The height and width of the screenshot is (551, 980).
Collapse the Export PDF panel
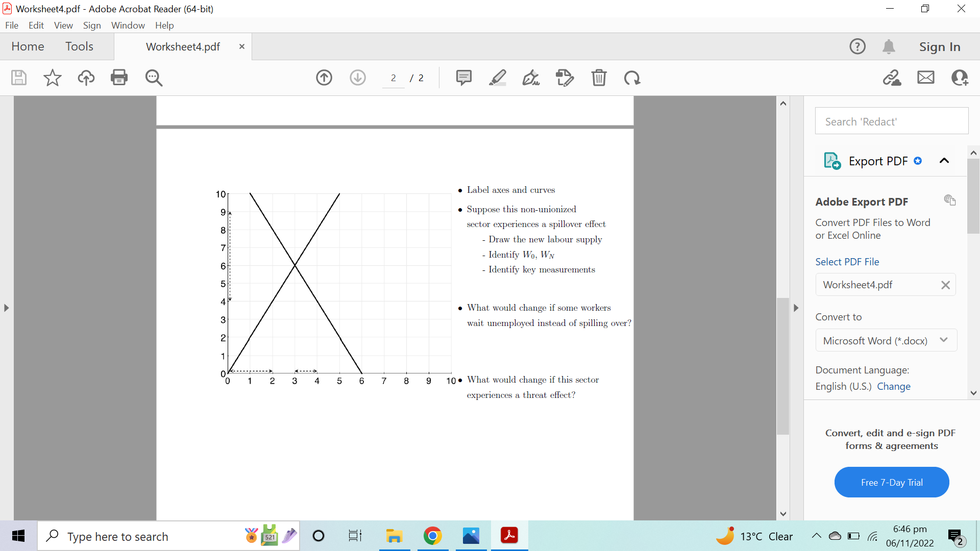click(944, 161)
